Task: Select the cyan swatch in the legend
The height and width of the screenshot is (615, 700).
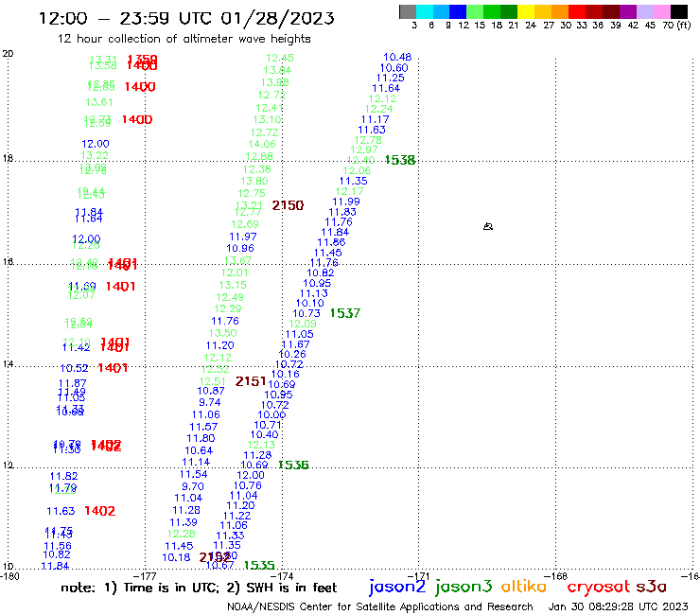Action: [425, 11]
